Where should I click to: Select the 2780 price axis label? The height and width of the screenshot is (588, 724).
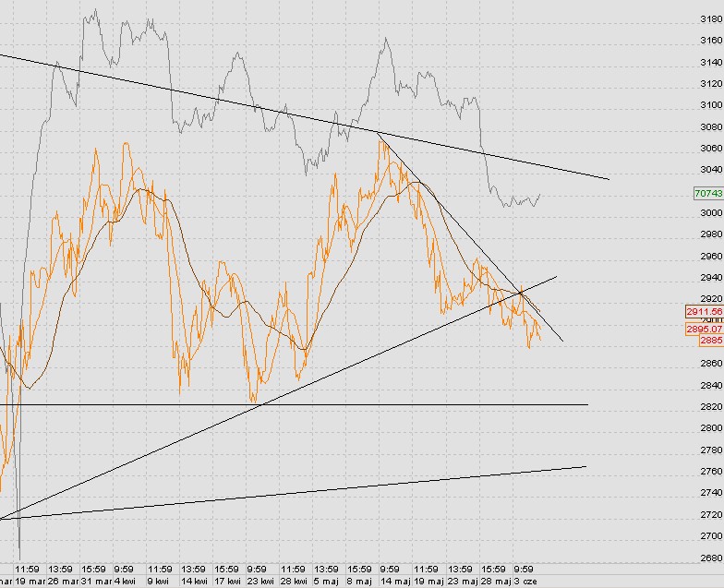tap(711, 450)
